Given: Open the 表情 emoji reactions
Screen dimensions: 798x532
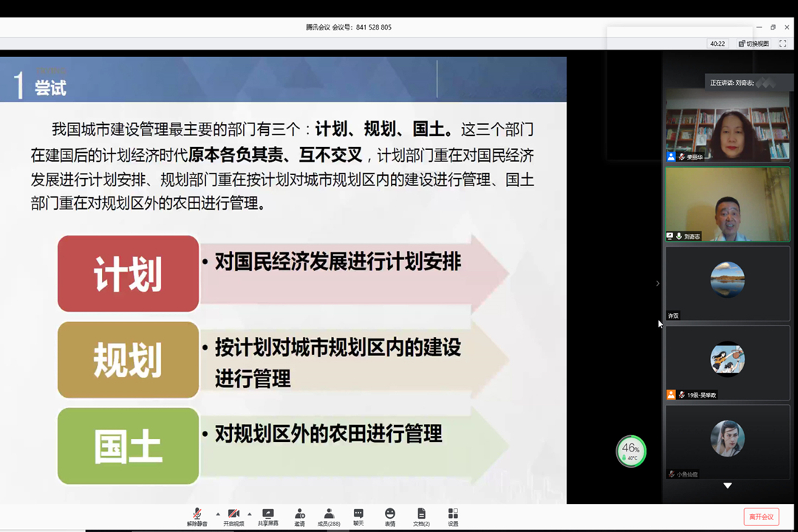Looking at the screenshot, I should 389,516.
